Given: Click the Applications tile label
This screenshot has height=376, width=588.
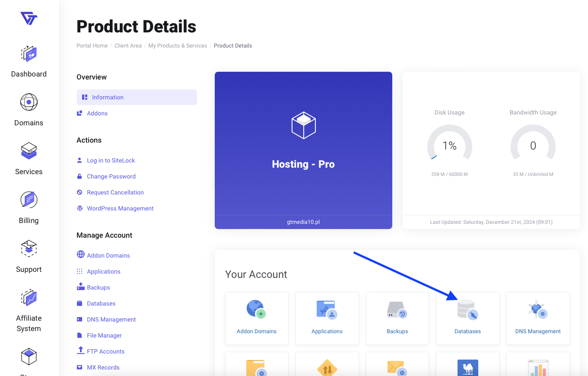Looking at the screenshot, I should 327,331.
